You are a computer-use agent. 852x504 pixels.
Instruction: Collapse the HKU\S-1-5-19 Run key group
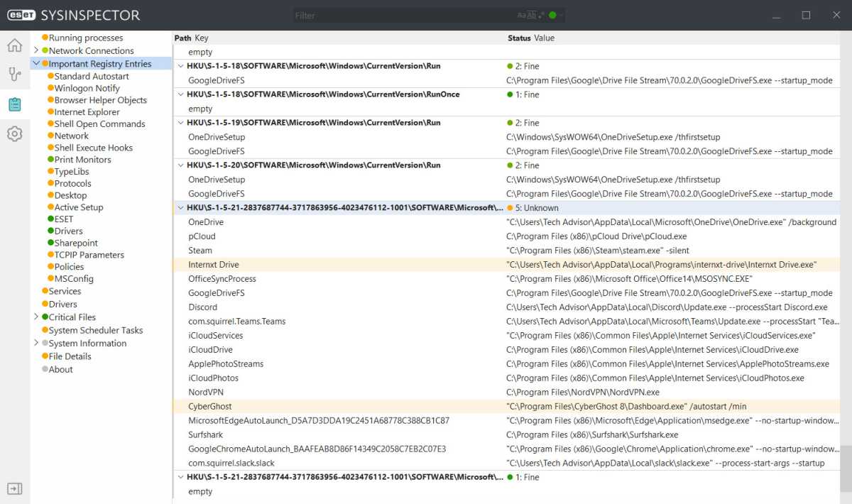click(x=180, y=123)
